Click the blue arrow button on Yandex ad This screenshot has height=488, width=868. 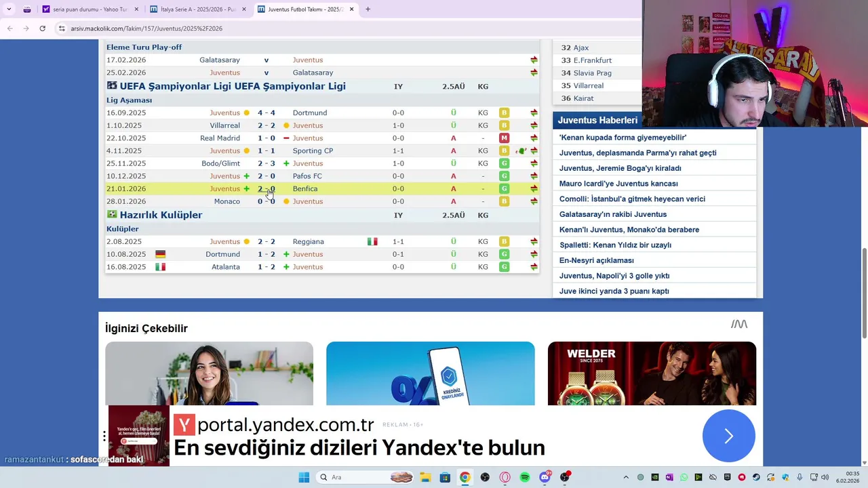coord(728,436)
